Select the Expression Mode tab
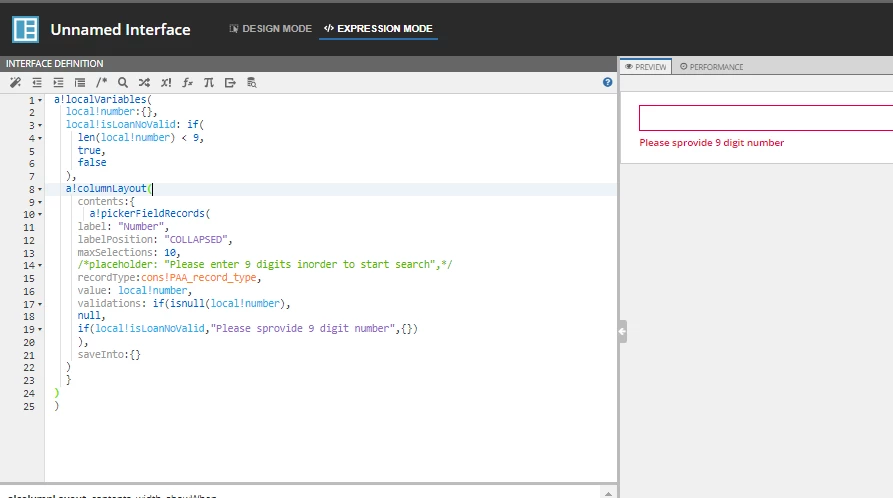The image size is (893, 498). pos(378,28)
